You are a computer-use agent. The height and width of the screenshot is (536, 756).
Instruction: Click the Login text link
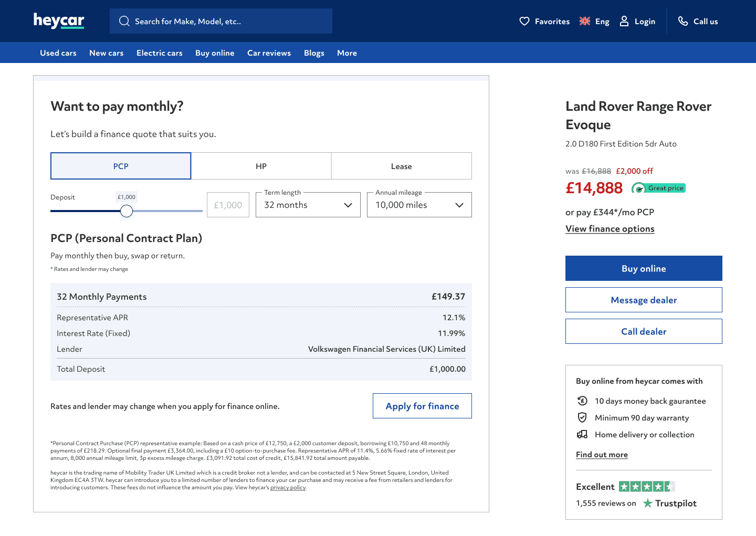click(x=645, y=22)
